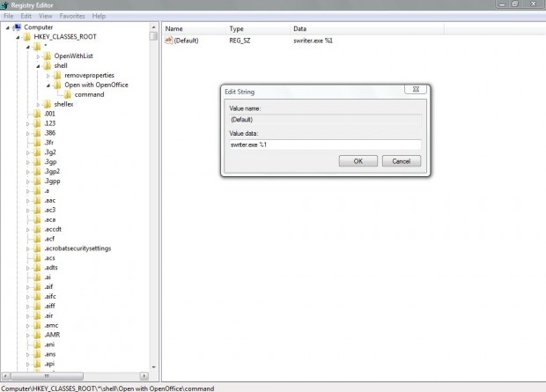Expand the .3gp key node
The width and height of the screenshot is (546, 392).
(x=28, y=162)
